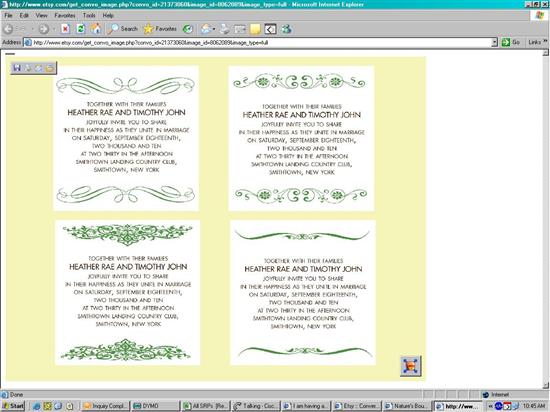Switch to the Nature's Bou... taskbar window
This screenshot has width=550, height=412.
point(407,406)
